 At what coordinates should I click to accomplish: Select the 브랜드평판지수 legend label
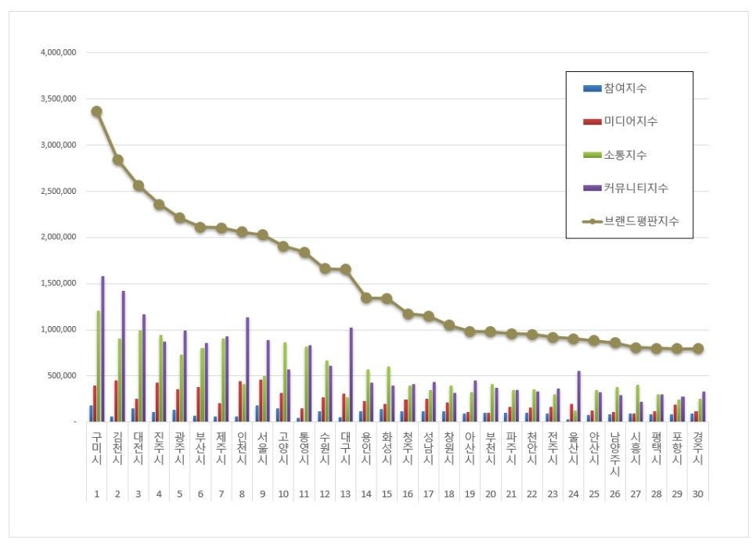pyautogui.click(x=641, y=221)
